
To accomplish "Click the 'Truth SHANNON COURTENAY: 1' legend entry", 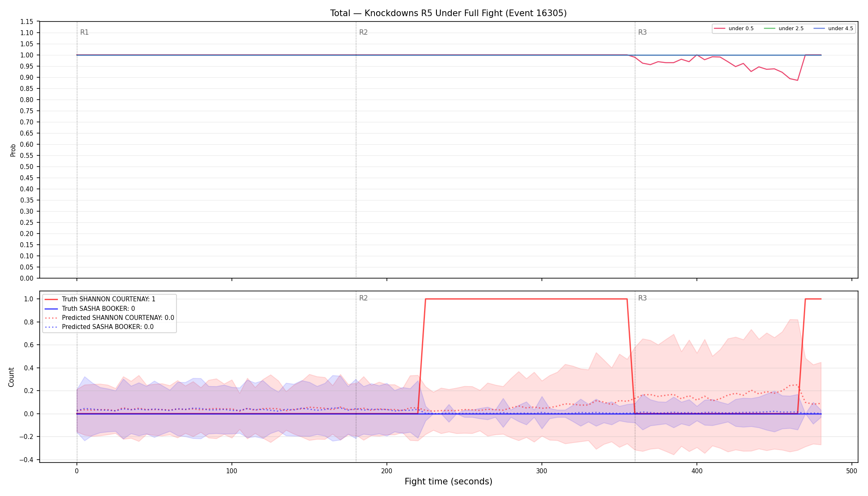I will (100, 299).
